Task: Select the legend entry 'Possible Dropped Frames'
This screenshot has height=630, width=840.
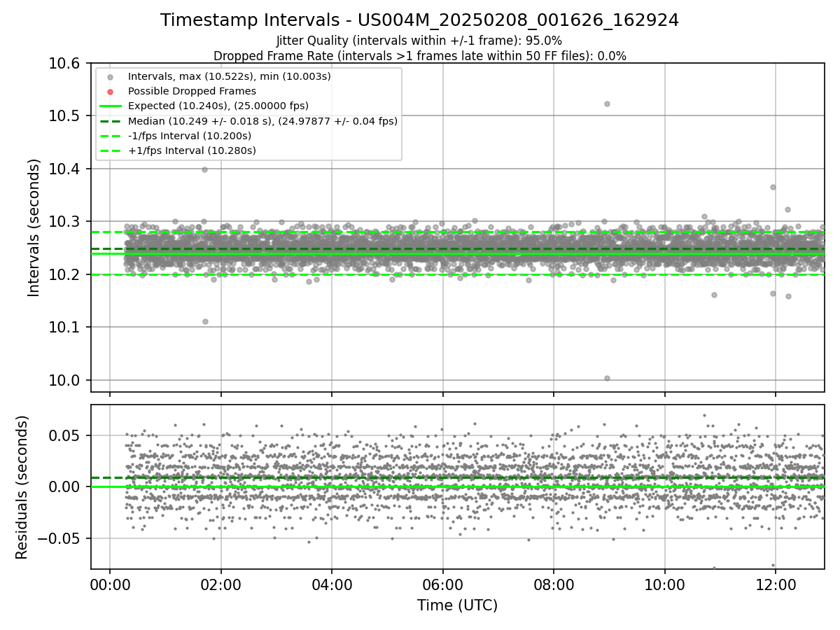Action: coord(192,91)
